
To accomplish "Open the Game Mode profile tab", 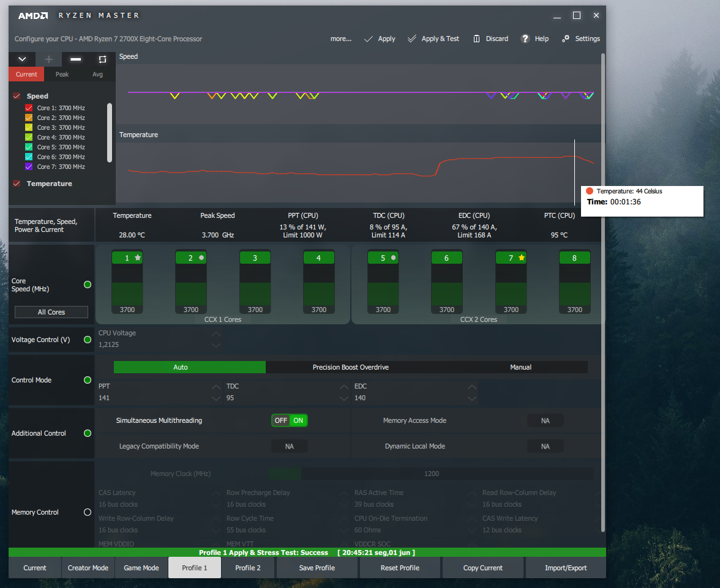I will 141,568.
